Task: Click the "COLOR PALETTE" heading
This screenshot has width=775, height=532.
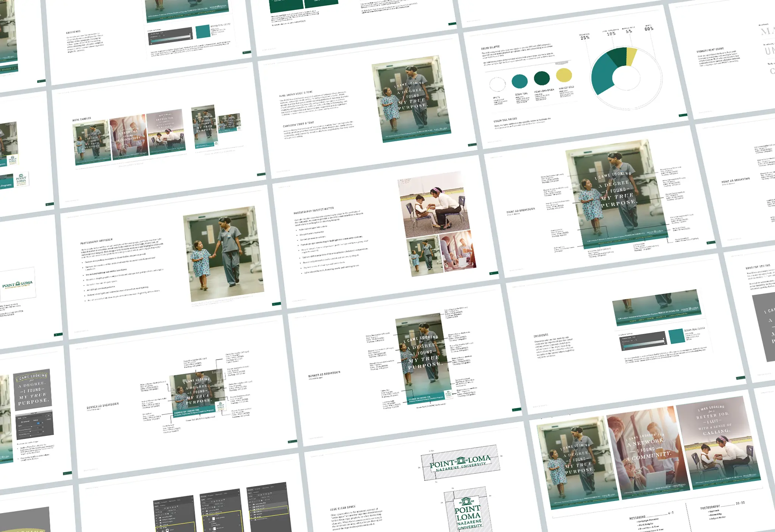Action: tap(490, 48)
